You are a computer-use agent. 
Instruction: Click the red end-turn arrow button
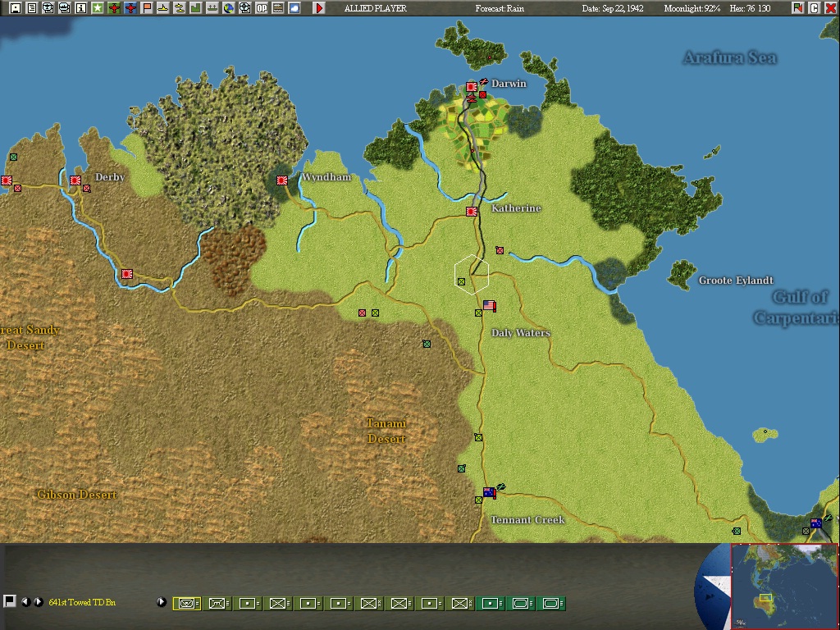(x=319, y=7)
